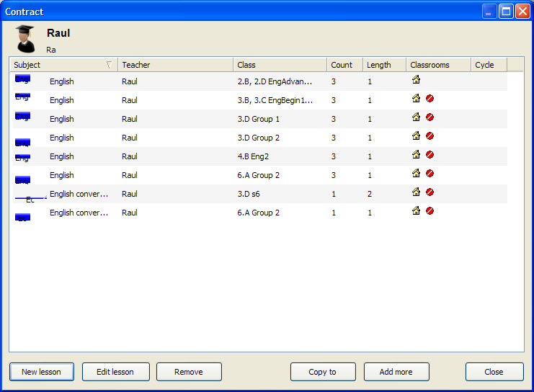This screenshot has height=392, width=534.
Task: Click the teacher graduation cap avatar icon
Action: point(25,39)
